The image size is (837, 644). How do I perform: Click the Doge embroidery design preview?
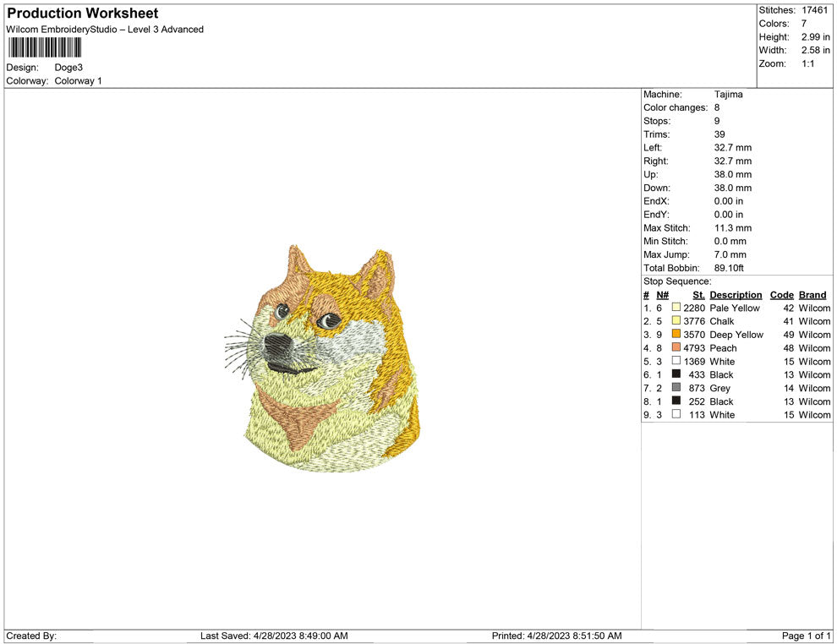coord(322,358)
